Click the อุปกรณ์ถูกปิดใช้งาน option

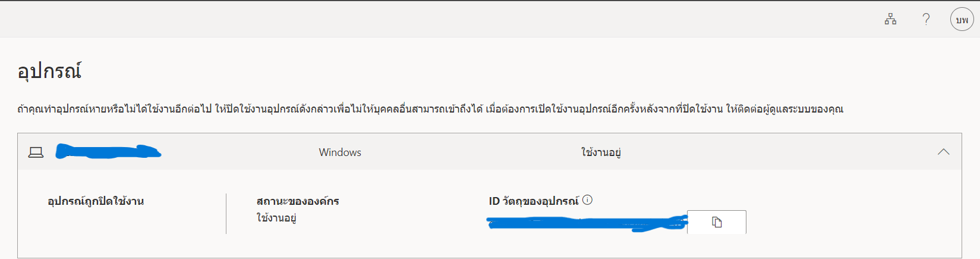click(x=96, y=201)
